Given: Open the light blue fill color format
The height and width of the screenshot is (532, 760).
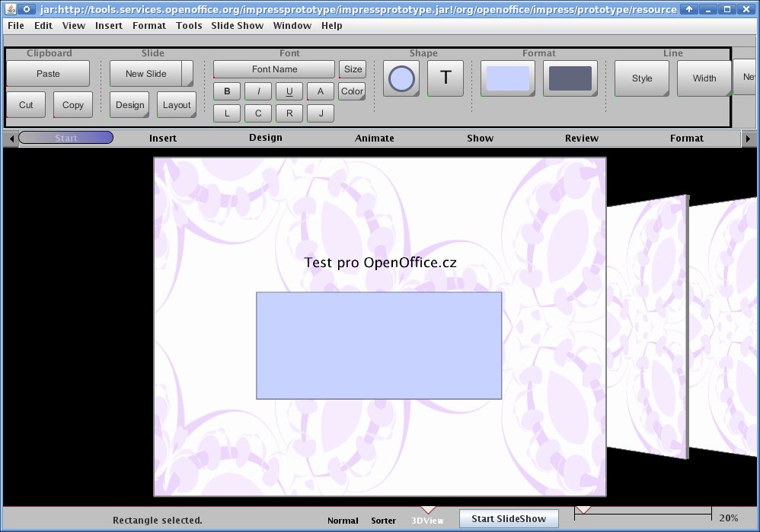Looking at the screenshot, I should (507, 78).
